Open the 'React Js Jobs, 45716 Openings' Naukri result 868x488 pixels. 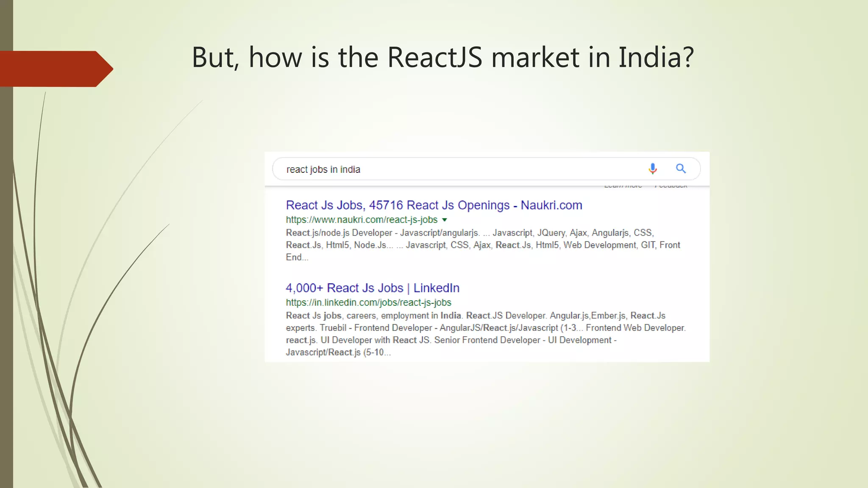pos(434,205)
